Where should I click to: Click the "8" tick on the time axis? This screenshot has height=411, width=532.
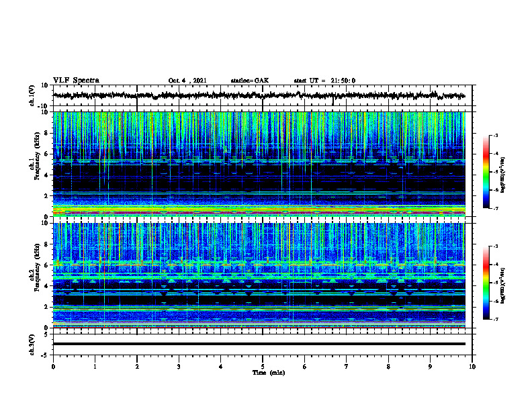tap(388, 367)
